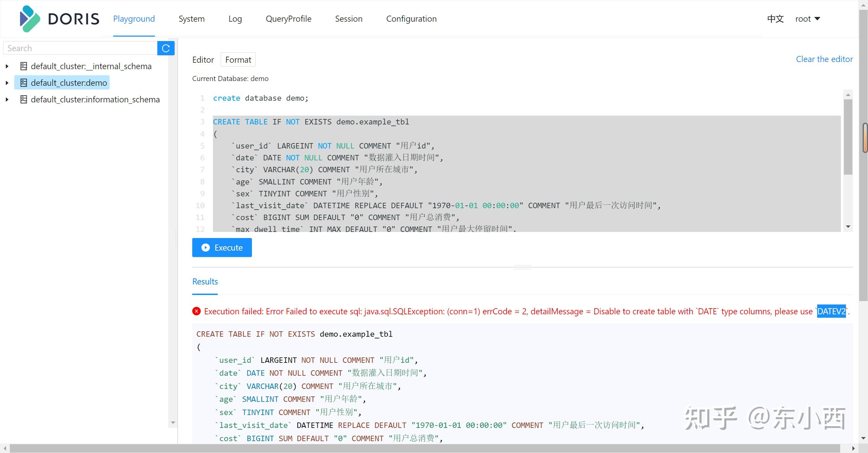Click the Clear the editor link
The image size is (868, 453).
point(824,59)
